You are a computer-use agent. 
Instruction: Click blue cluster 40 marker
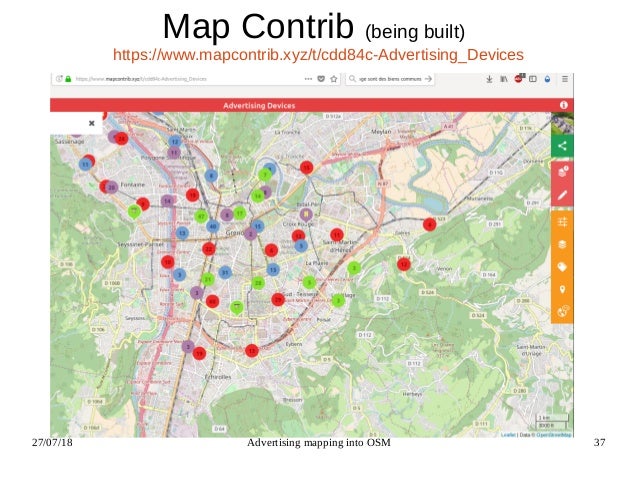(x=213, y=226)
